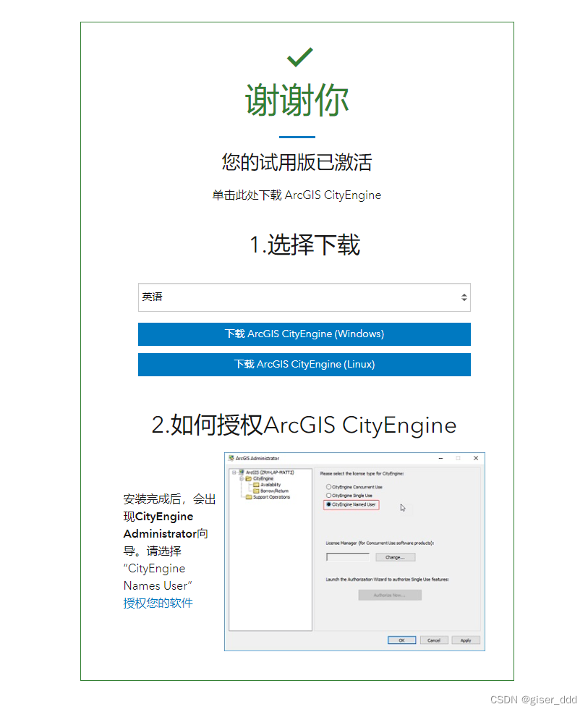Select the Support Operations folder in the tree
The width and height of the screenshot is (588, 712).
268,497
